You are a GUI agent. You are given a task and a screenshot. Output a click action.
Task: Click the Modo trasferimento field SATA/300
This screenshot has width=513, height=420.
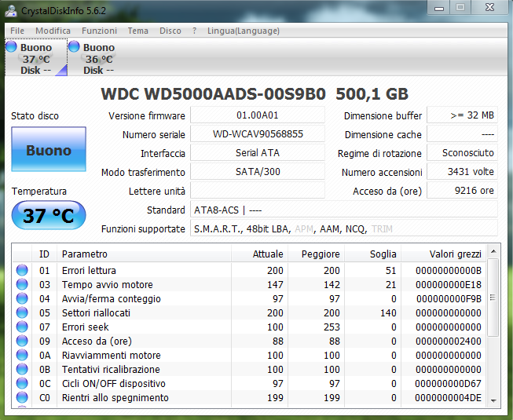pos(258,172)
